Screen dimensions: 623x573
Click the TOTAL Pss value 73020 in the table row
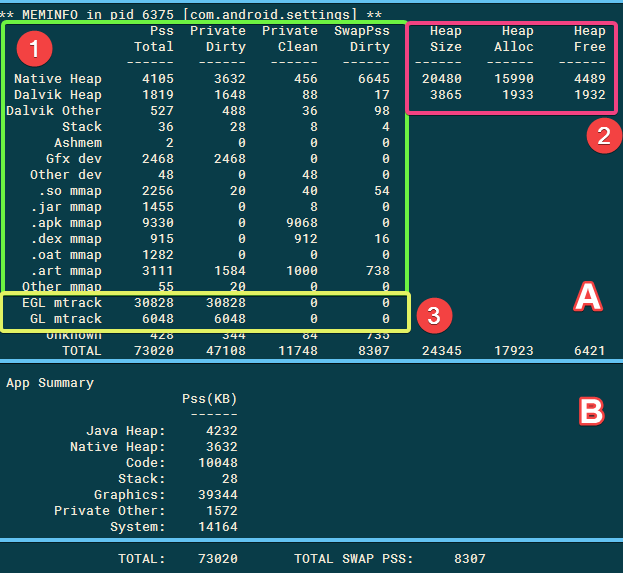click(154, 351)
